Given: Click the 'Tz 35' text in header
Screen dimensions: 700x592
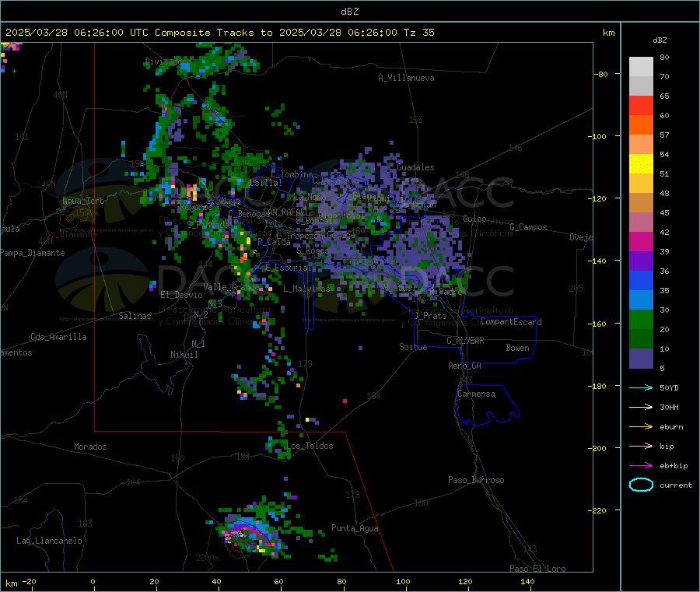Looking at the screenshot, I should click(x=419, y=33).
